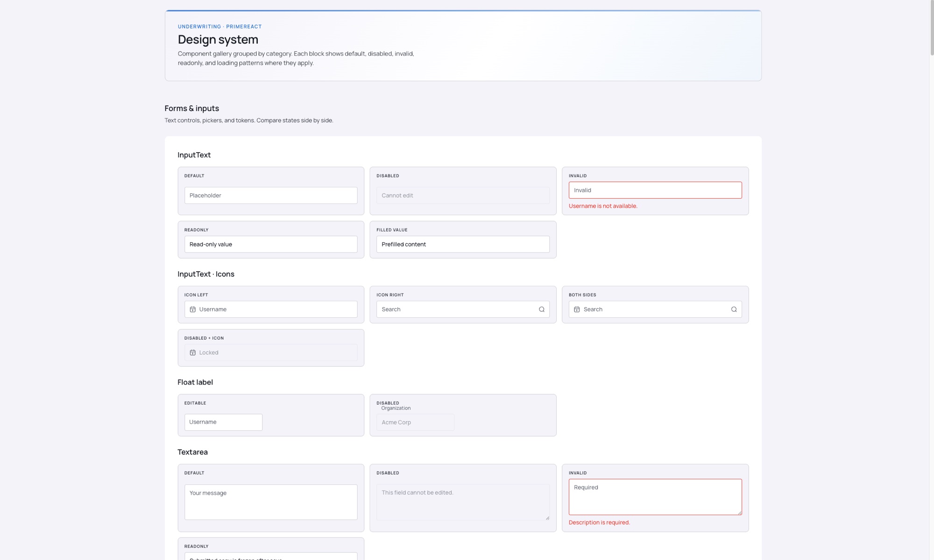Click calendar icon in Username icon-left field

192,309
